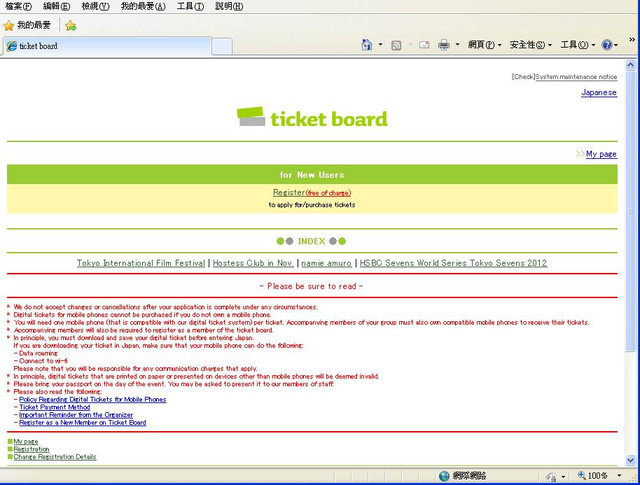Open Hostess Club in Nov. link
This screenshot has width=640, height=485.
click(x=253, y=263)
